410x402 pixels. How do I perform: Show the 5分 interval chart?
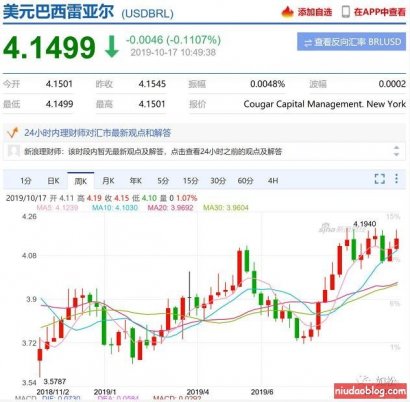[x=163, y=181]
